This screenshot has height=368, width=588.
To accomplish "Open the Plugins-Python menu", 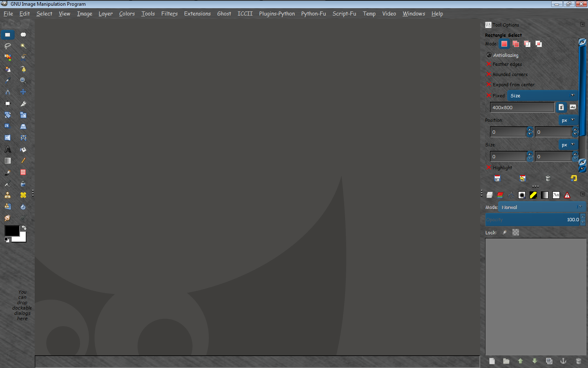I will point(277,13).
